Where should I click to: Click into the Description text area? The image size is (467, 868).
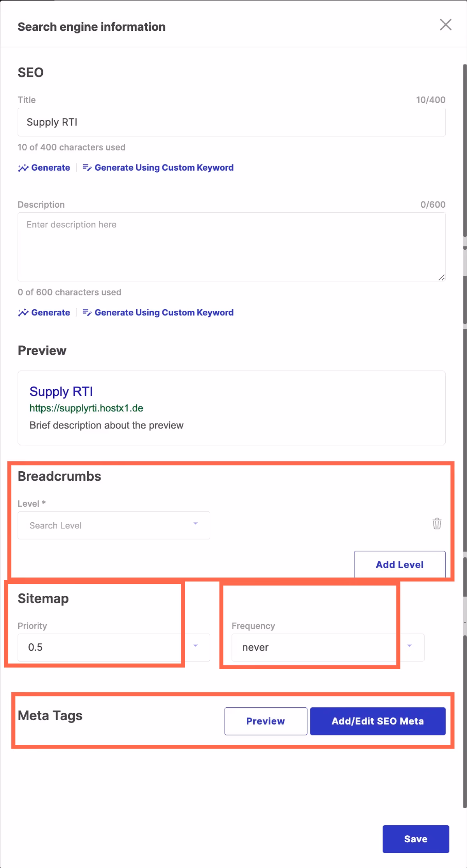[x=232, y=247]
